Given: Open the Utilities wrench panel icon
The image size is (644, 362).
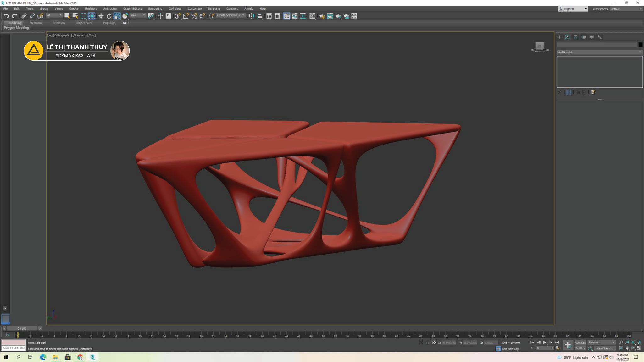Looking at the screenshot, I should click(600, 37).
